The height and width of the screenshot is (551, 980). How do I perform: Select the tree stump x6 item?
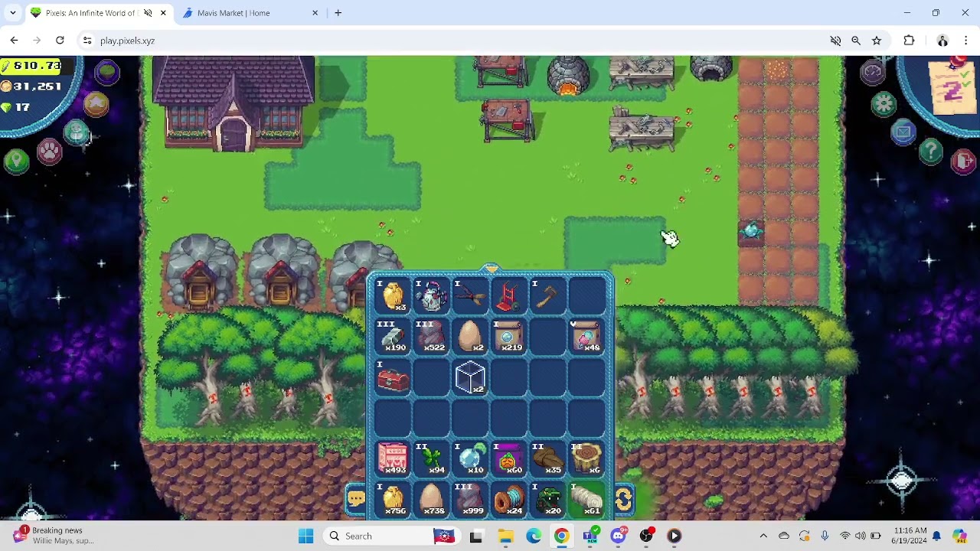tap(586, 458)
